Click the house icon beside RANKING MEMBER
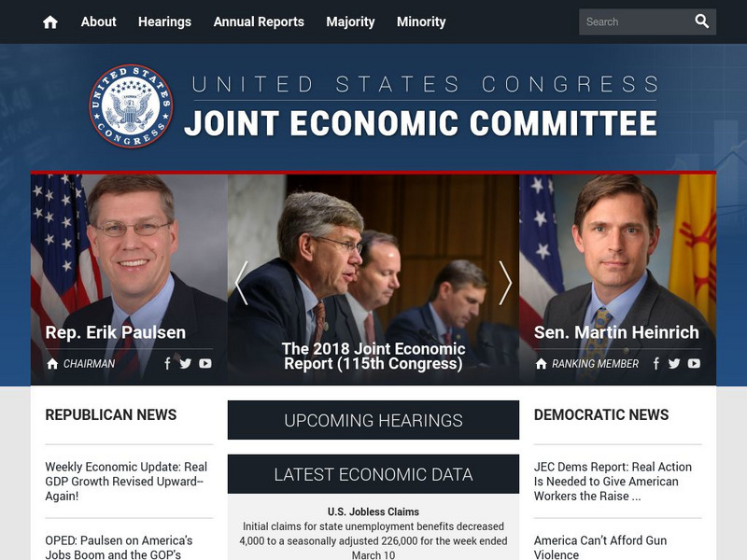The image size is (747, 560). click(541, 364)
